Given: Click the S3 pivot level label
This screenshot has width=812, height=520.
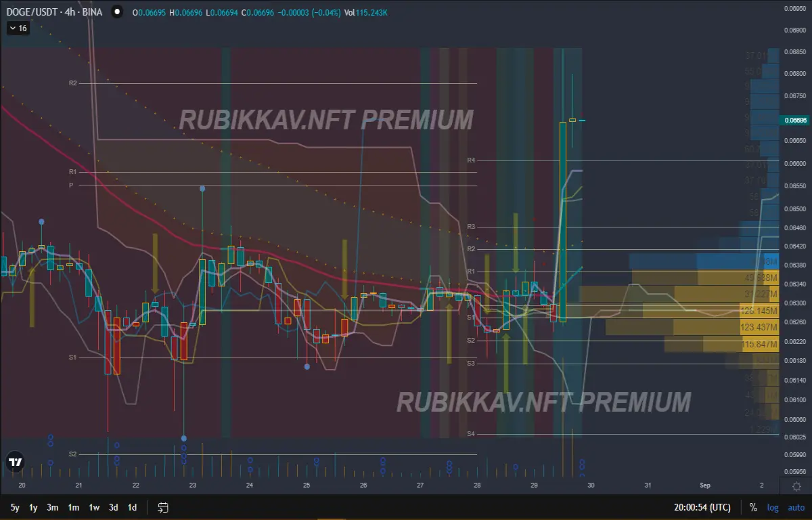Looking at the screenshot, I should [472, 364].
